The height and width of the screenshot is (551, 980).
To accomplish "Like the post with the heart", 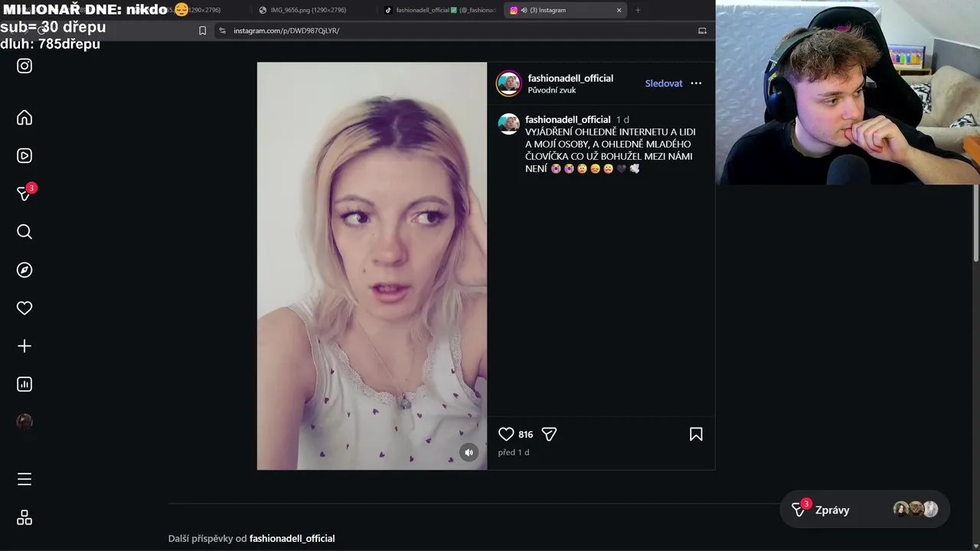I will pyautogui.click(x=506, y=434).
